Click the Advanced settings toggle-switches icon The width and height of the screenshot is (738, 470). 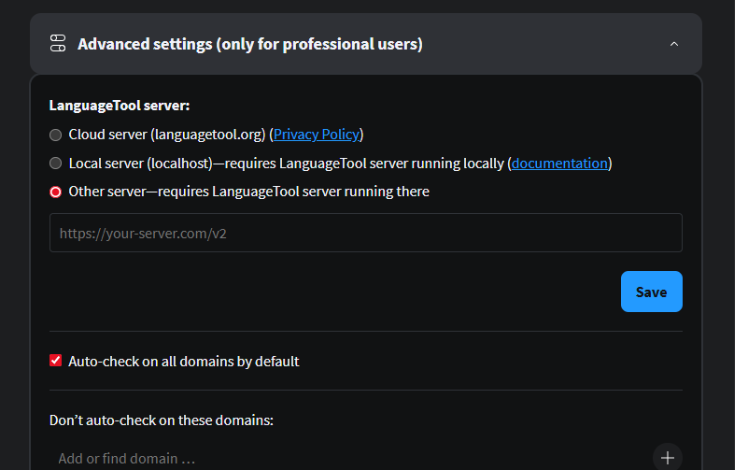pos(58,43)
